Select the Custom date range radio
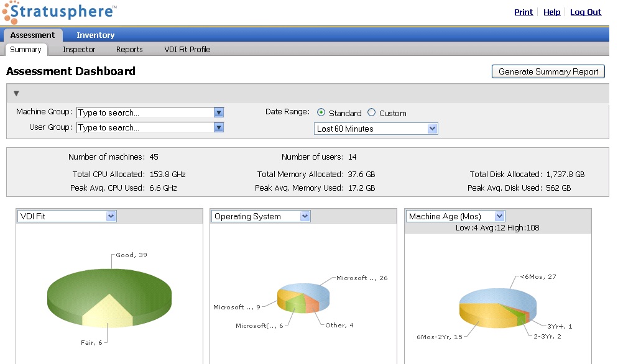 pos(371,112)
